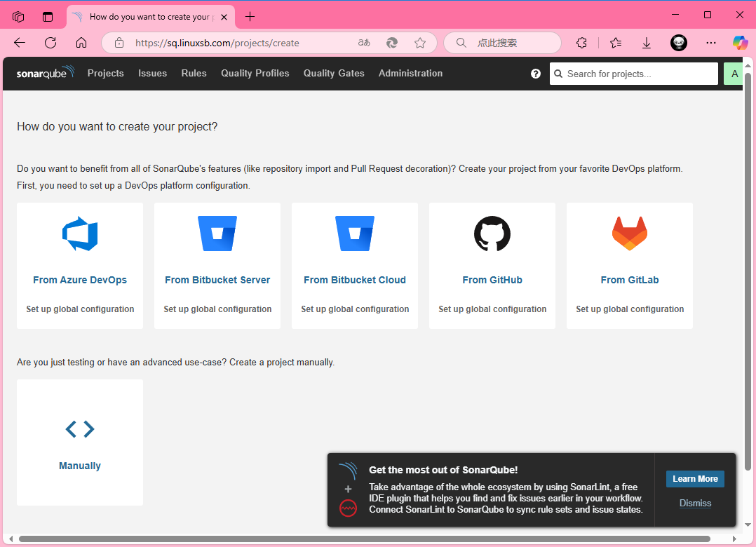Click the From GitHub link
756x547 pixels.
pos(492,280)
